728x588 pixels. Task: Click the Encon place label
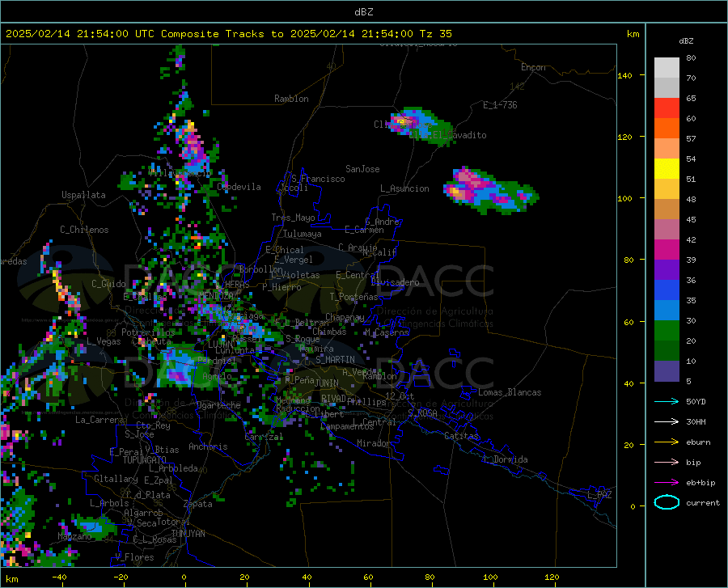pyautogui.click(x=533, y=67)
